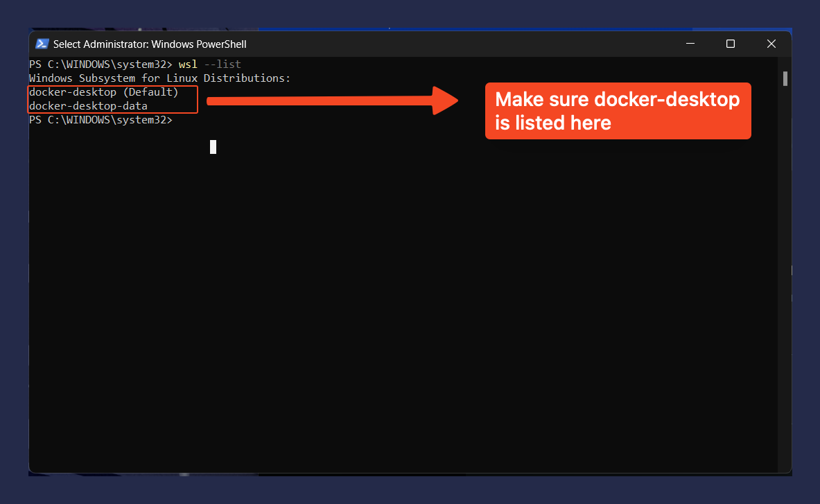Maximize the PowerShell window
The image size is (820, 504).
(x=730, y=44)
